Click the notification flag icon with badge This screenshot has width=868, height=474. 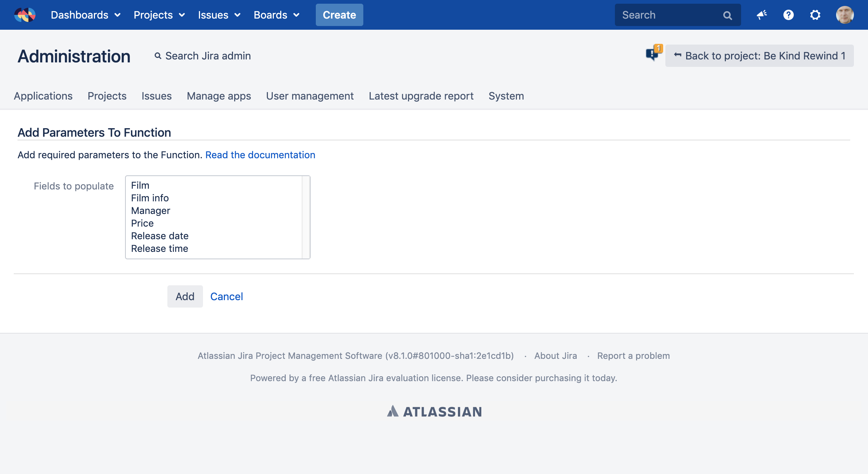click(653, 54)
